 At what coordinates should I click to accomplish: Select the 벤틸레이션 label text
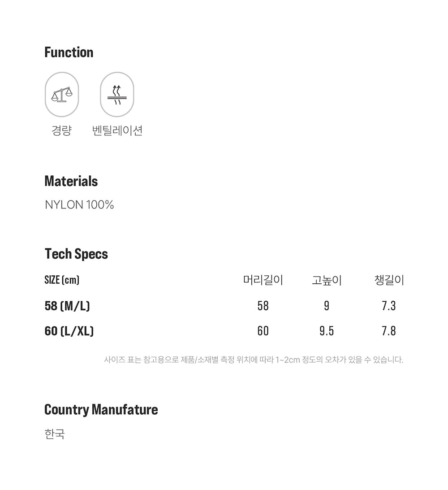117,130
